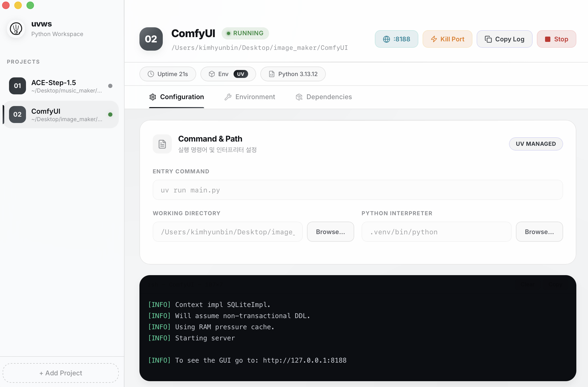Viewport: 588px width, 387px height.
Task: Open the Configuration tab
Action: pyautogui.click(x=177, y=97)
